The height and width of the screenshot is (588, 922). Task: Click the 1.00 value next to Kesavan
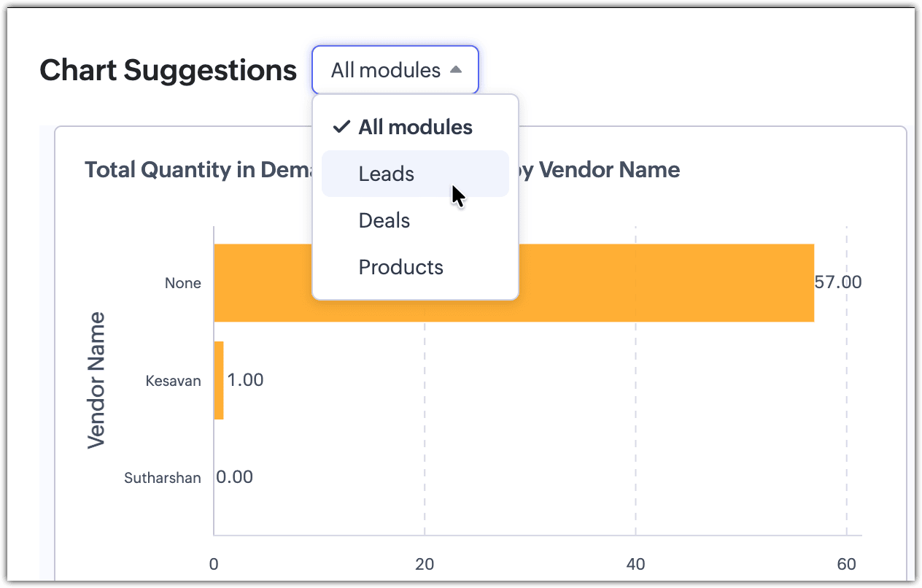coord(245,380)
